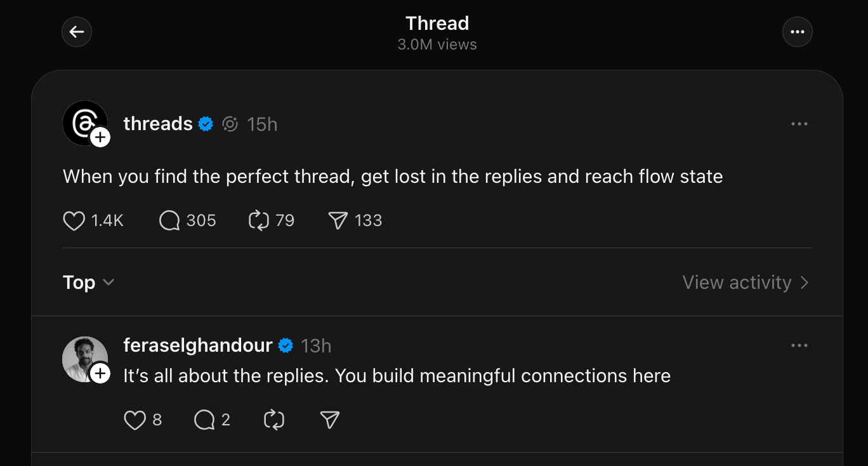Click the View activity chevron arrow
The height and width of the screenshot is (466, 868).
click(x=805, y=283)
